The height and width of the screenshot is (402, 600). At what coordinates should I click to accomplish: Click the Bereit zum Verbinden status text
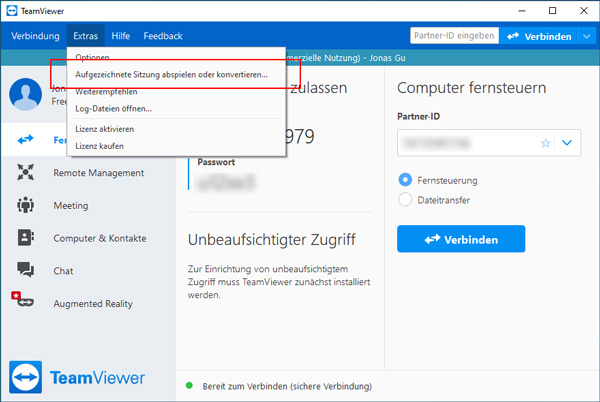tap(287, 386)
